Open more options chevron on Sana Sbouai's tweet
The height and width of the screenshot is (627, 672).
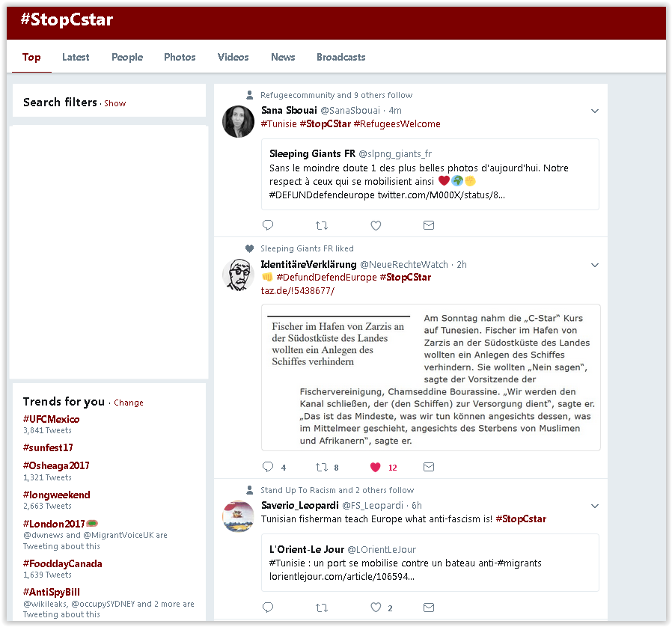pos(595,111)
